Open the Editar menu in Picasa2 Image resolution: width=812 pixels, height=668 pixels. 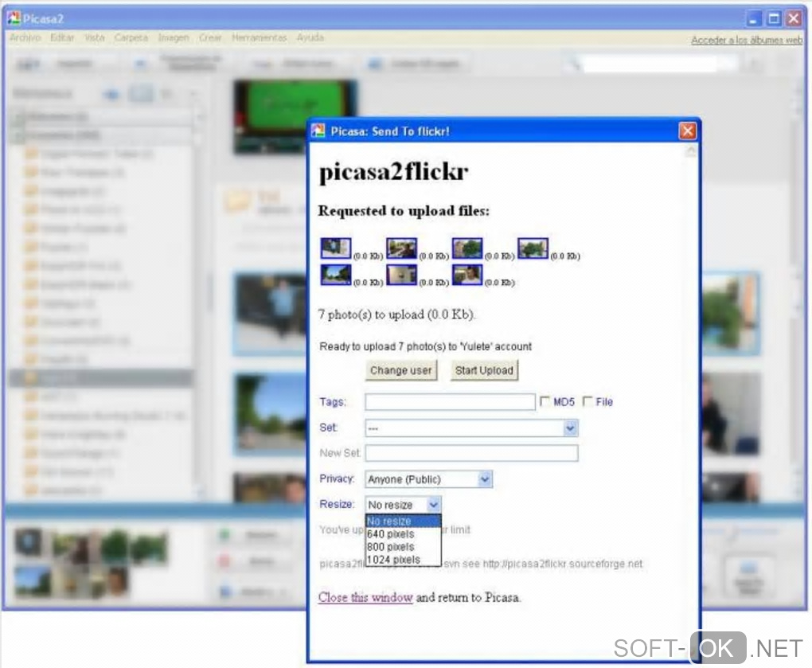click(x=62, y=37)
